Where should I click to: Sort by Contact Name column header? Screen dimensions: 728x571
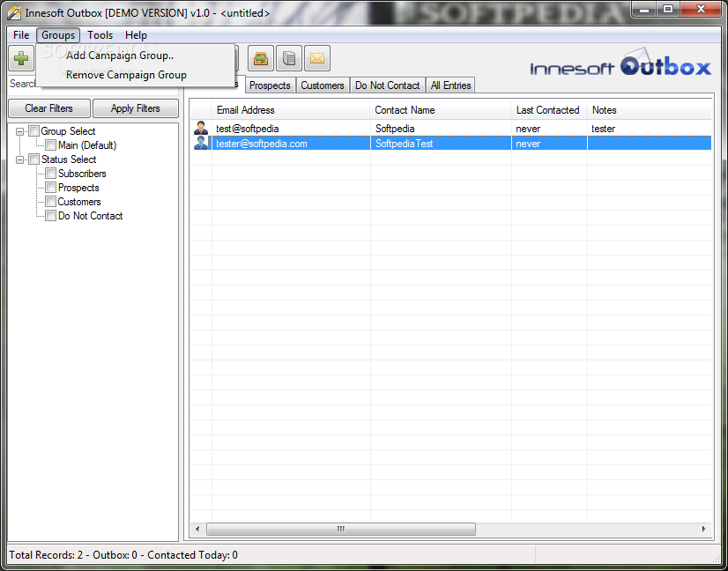441,110
